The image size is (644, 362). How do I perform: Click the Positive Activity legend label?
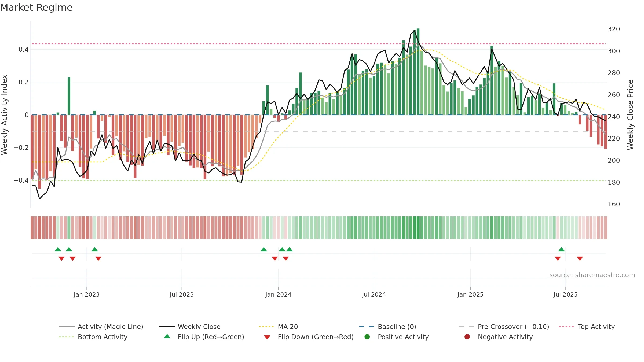[x=403, y=337]
